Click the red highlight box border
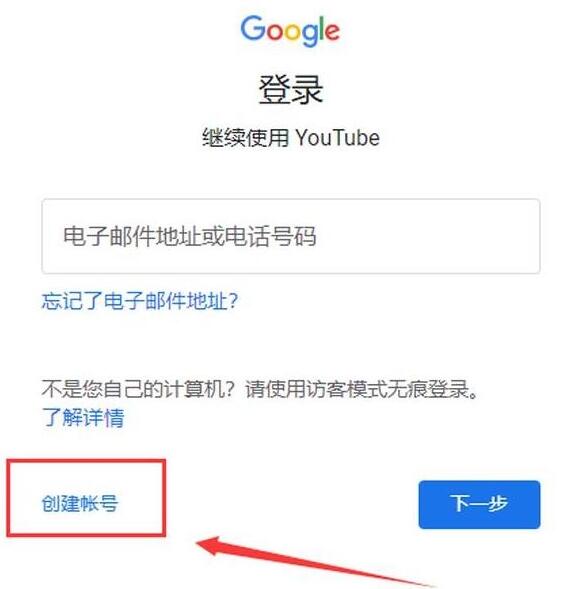The width and height of the screenshot is (563, 589). (x=86, y=462)
